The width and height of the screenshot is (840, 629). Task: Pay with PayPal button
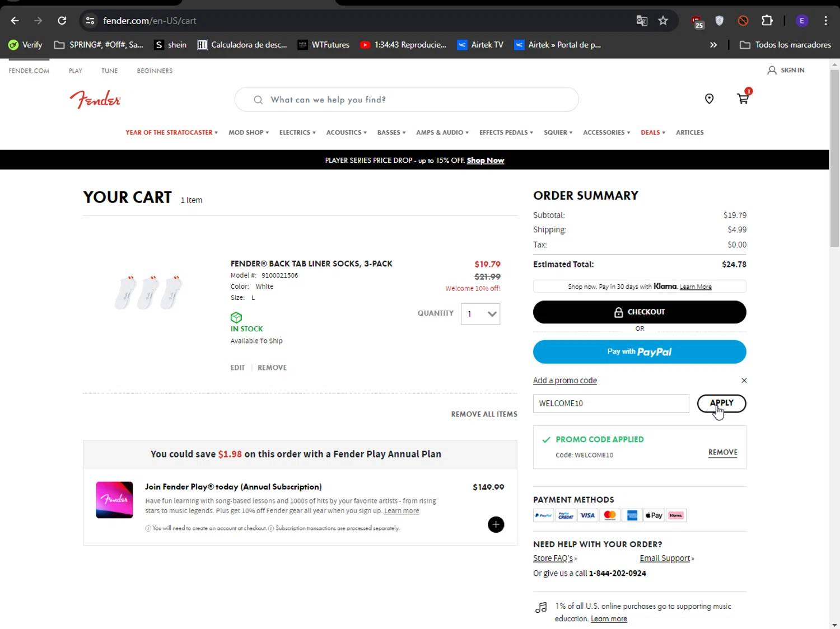(640, 352)
